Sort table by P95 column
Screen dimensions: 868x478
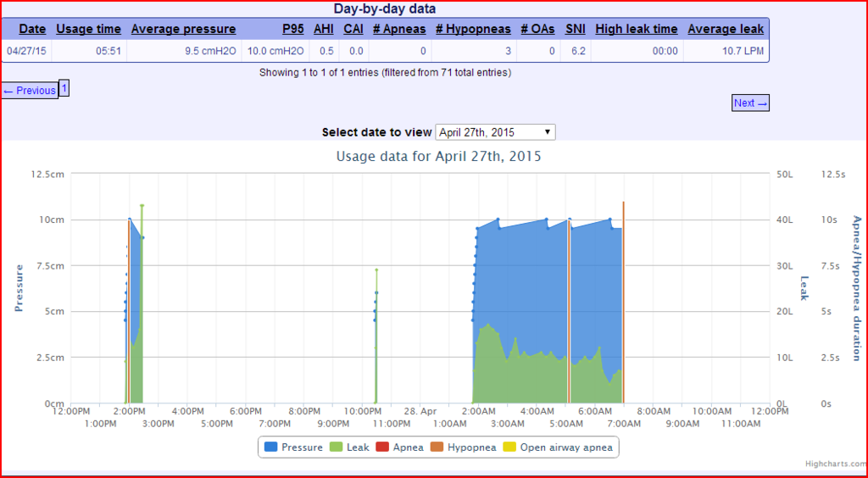tap(293, 29)
